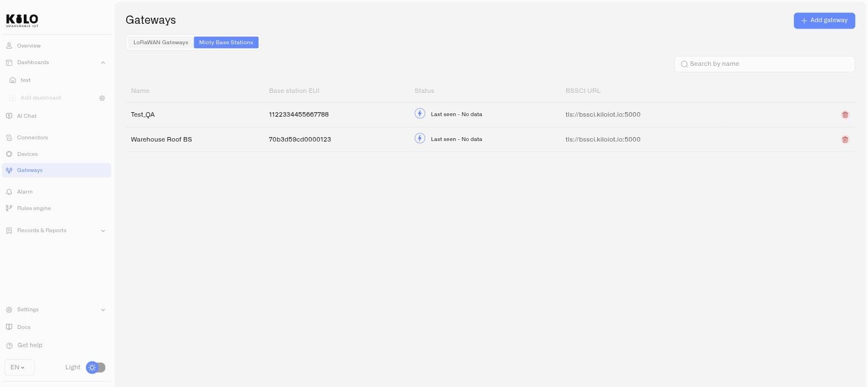Open the test dashboard
This screenshot has height=387, width=868.
25,80
